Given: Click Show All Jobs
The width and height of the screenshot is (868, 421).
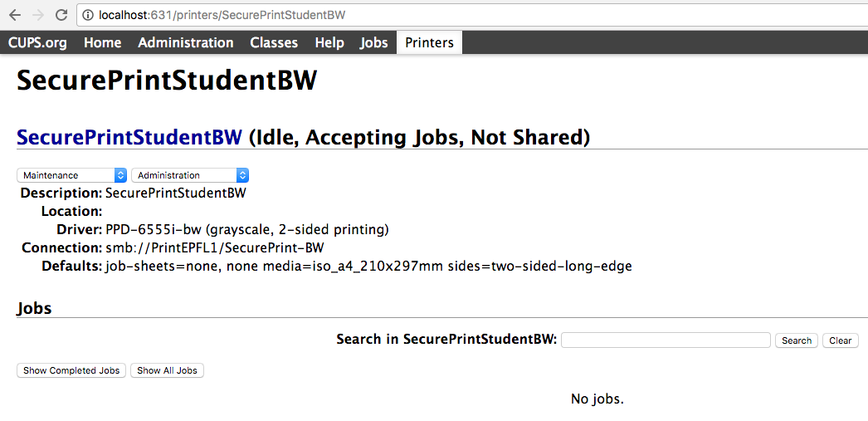Looking at the screenshot, I should click(167, 370).
